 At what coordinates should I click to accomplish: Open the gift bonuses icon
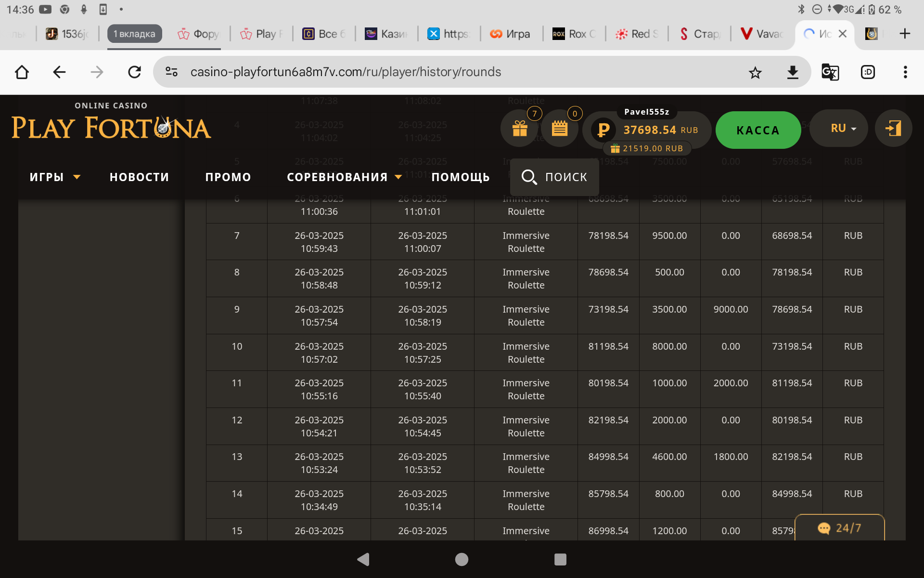coord(520,129)
